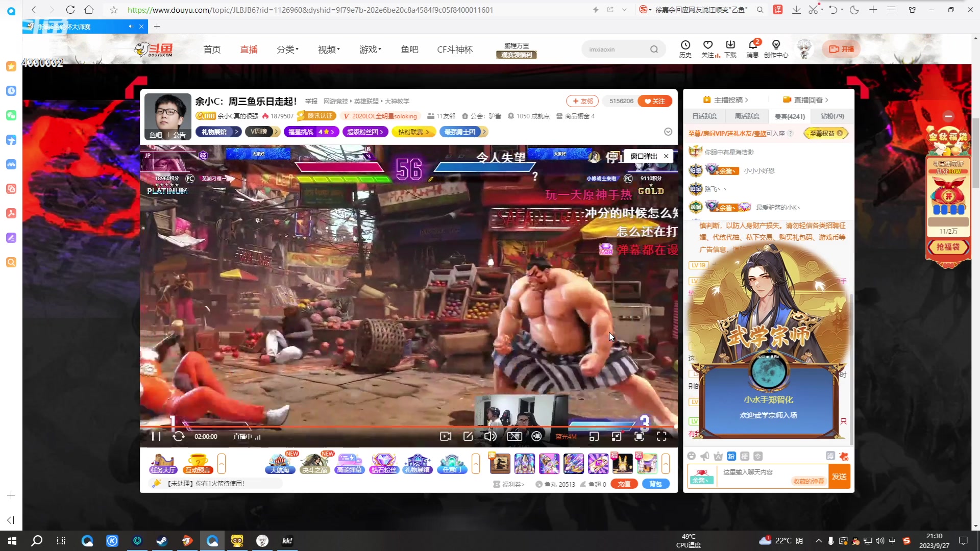This screenshot has height=551, width=980.
Task: Open the 创作中心 creator center icon
Action: (776, 49)
